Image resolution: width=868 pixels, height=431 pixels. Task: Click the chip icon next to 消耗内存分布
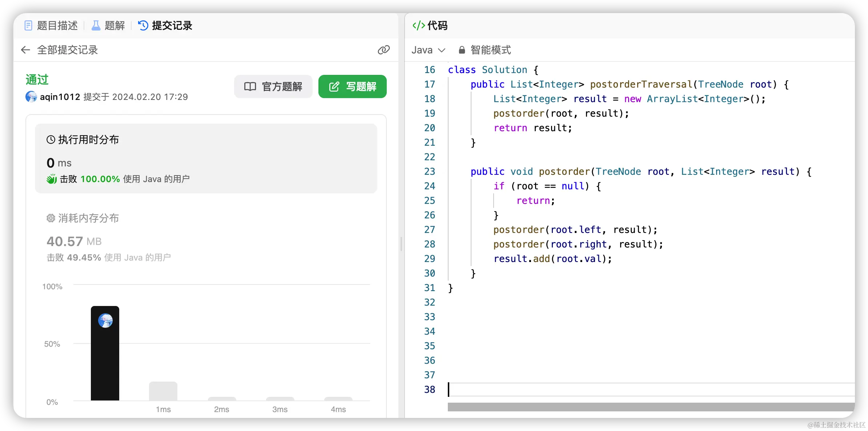point(51,218)
